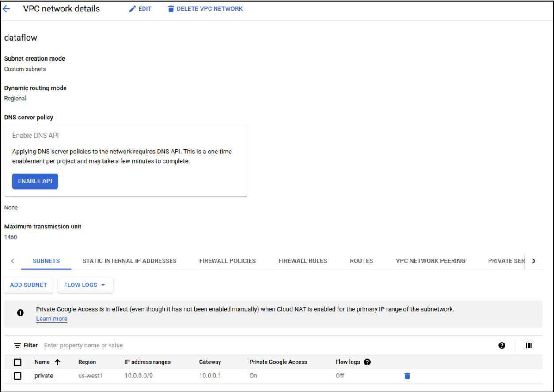Toggle the select-all header checkbox
554x392 pixels.
click(18, 362)
